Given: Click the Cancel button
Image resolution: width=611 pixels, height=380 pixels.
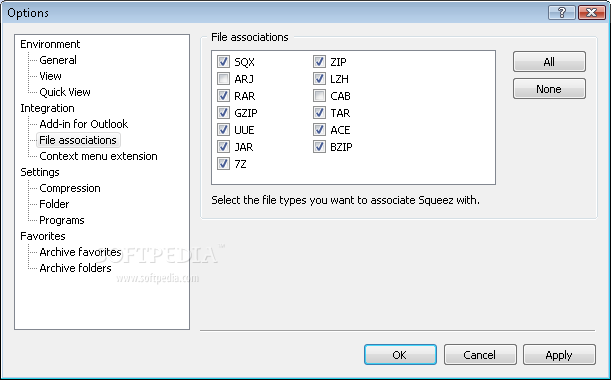Looking at the screenshot, I should tap(480, 355).
